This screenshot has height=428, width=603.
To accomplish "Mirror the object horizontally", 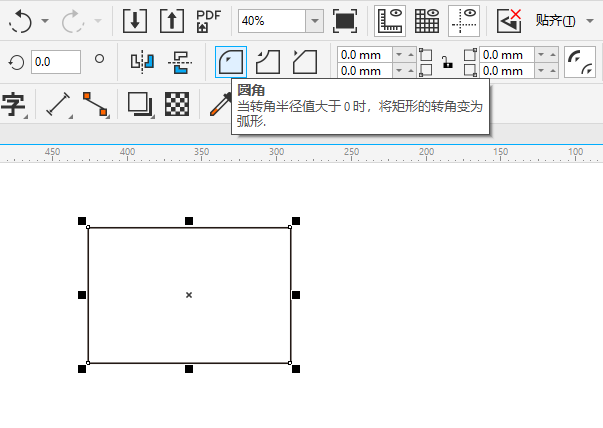I will point(141,62).
